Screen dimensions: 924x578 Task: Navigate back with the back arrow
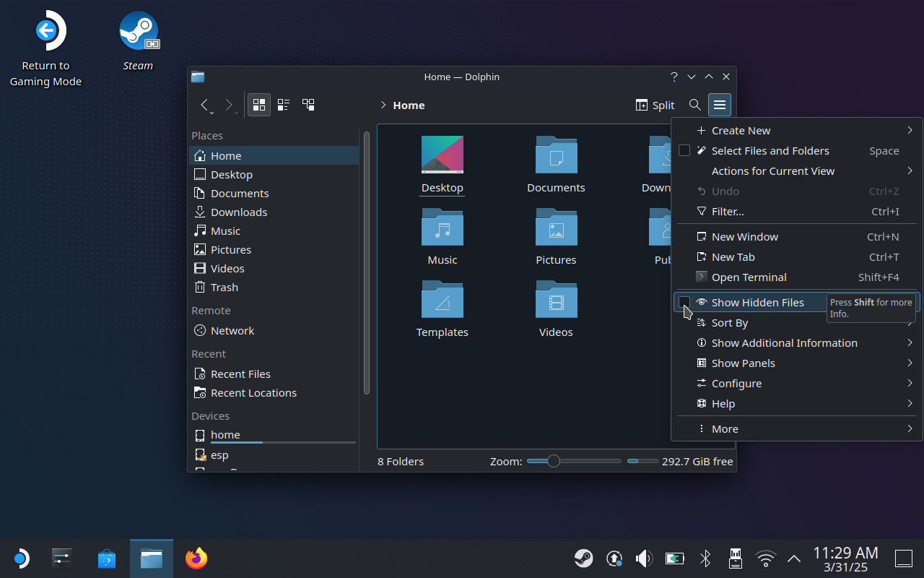pyautogui.click(x=206, y=105)
